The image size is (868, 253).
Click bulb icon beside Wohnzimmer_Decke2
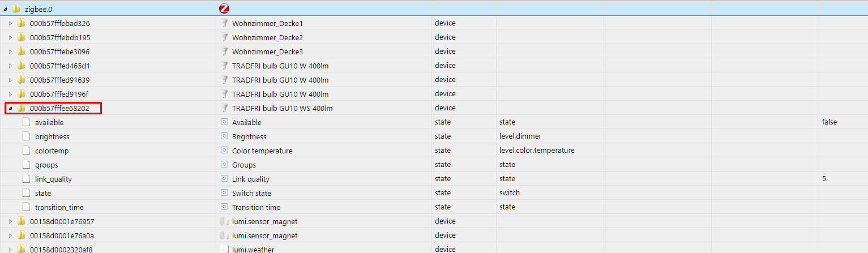pos(224,37)
